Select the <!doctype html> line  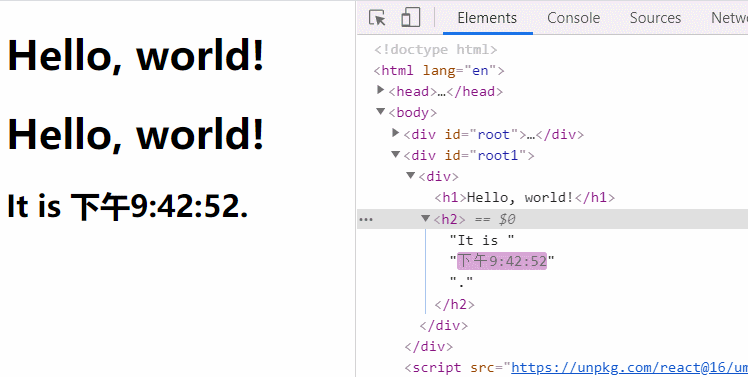pyautogui.click(x=436, y=50)
